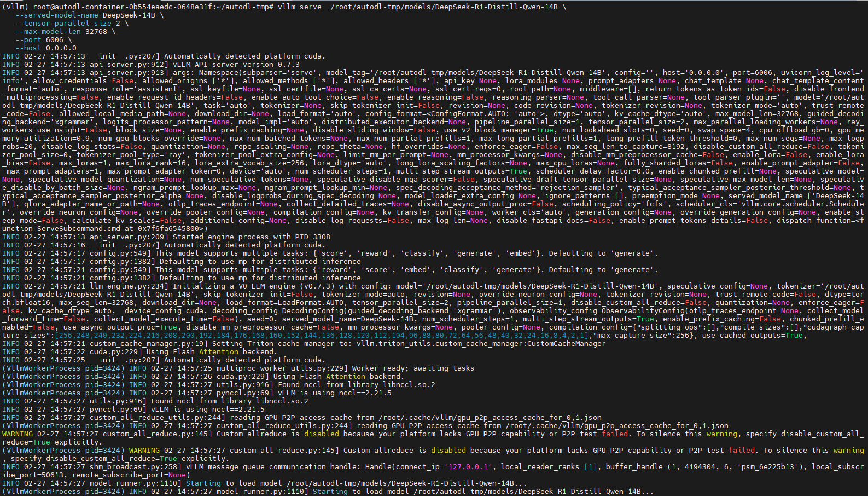
Task: Click 'decoding_config=DecodingConfig(' in engine config
Action: 279,311
